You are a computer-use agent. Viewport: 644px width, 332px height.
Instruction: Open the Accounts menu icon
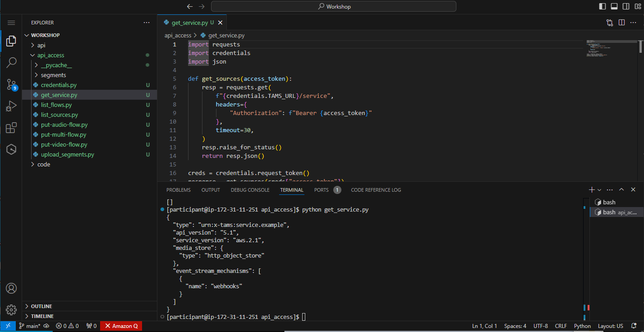click(x=11, y=288)
